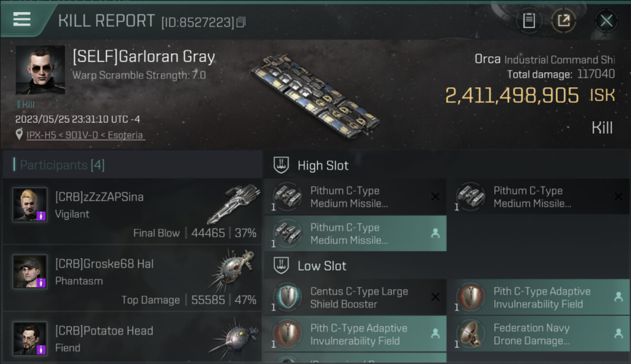The width and height of the screenshot is (631, 364).
Task: Click the share kill report icon
Action: point(564,21)
